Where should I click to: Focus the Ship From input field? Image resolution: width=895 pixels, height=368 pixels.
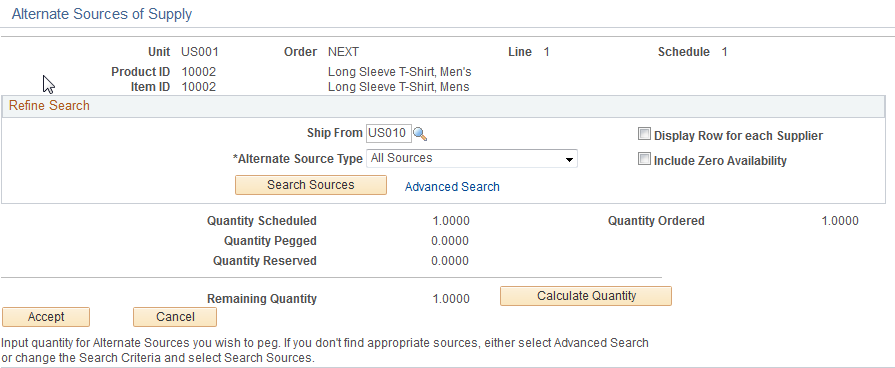pyautogui.click(x=388, y=134)
